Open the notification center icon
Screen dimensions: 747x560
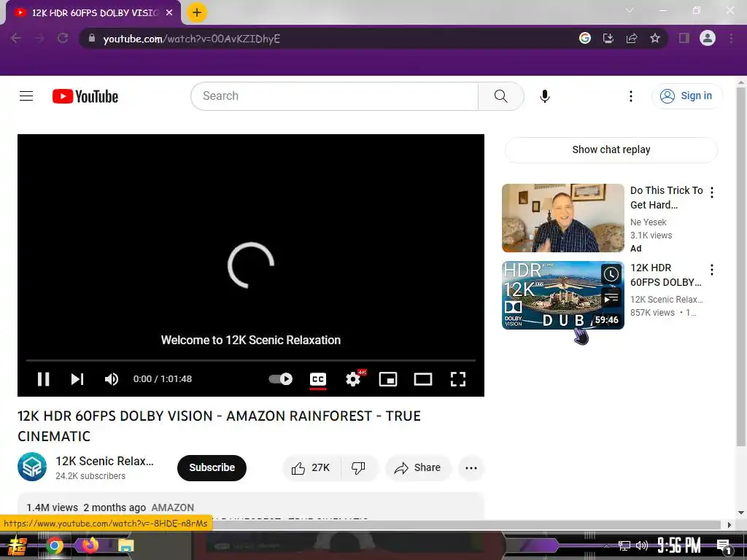pos(724,546)
